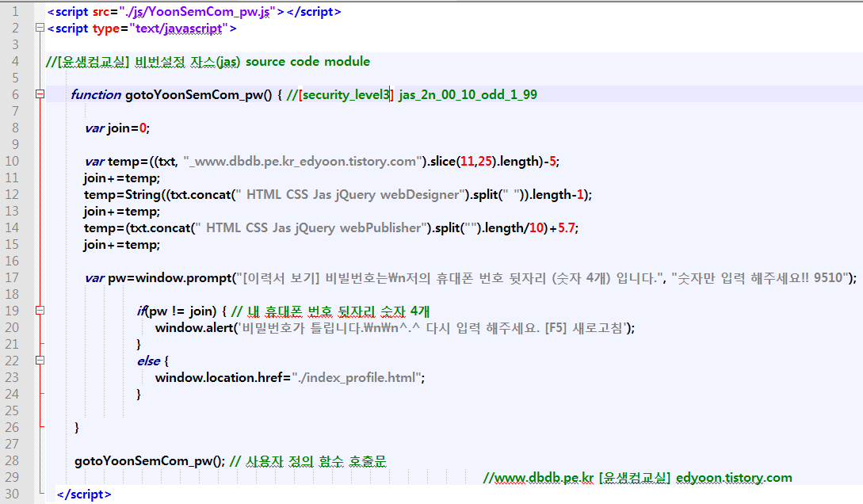Click the else keyword on line 22
The height and width of the screenshot is (504, 863).
click(x=149, y=361)
